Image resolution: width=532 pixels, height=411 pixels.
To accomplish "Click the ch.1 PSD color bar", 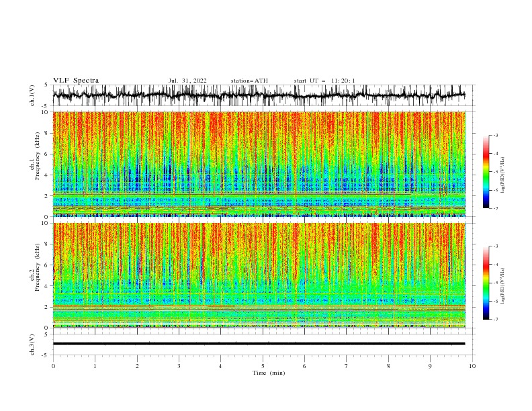I will (486, 172).
